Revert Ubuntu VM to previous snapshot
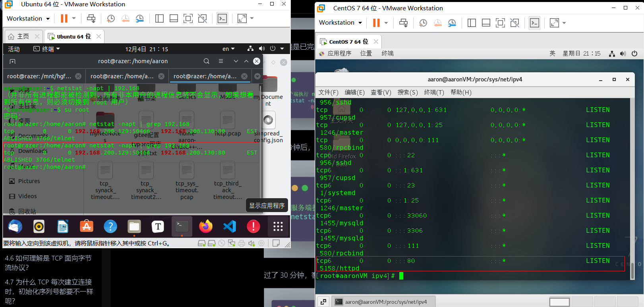The height and width of the screenshot is (307, 644). (125, 18)
